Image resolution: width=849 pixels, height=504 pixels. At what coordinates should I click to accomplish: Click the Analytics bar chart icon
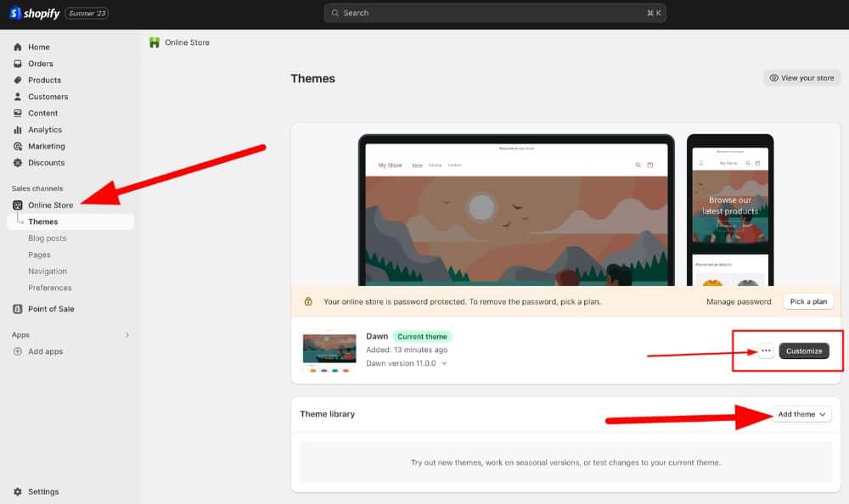tap(18, 130)
